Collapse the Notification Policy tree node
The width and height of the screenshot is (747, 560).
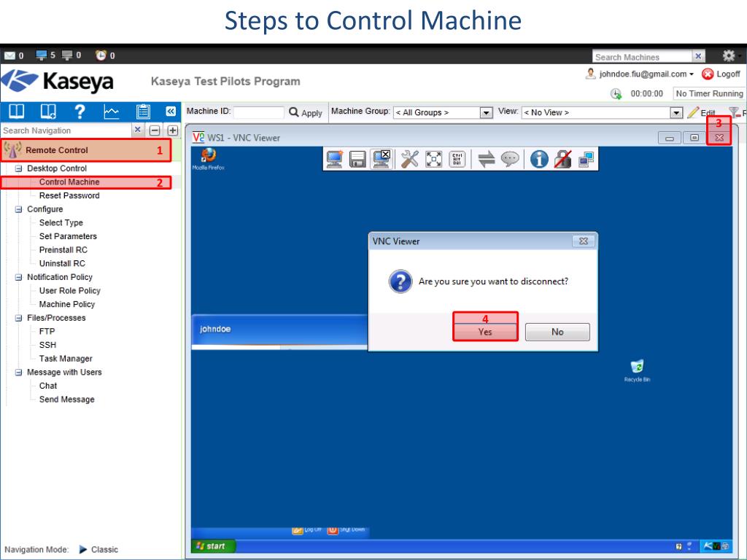(x=18, y=277)
